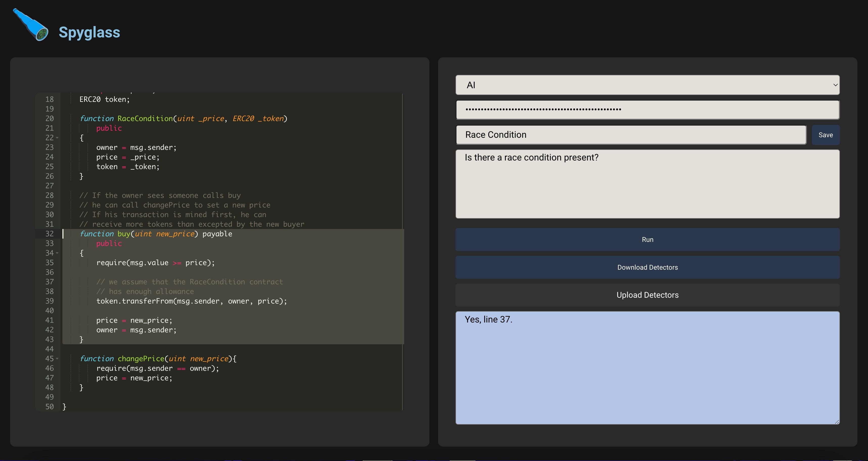Click line number 32 in the gutter

(50, 234)
